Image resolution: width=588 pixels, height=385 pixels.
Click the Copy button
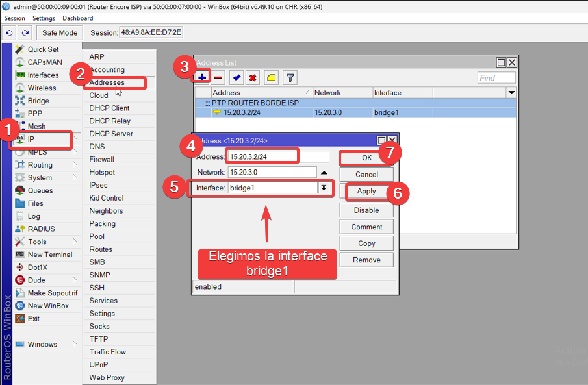[366, 243]
